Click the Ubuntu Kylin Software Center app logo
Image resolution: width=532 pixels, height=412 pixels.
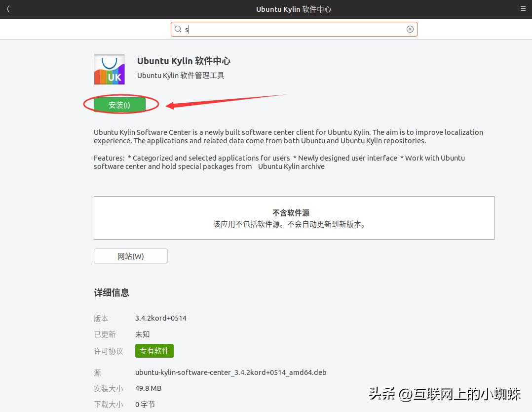[x=109, y=69]
